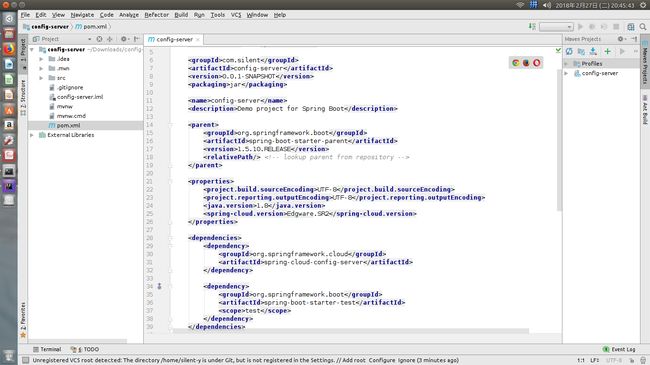Open Terminal tool window
The image size is (650, 365).
[47, 349]
